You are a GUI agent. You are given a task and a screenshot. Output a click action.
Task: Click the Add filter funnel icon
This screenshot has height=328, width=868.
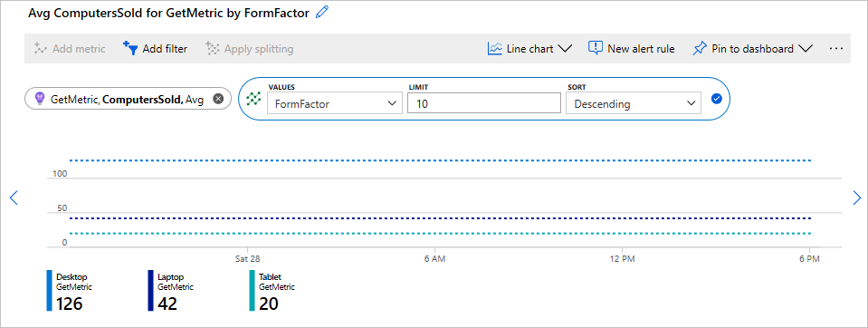[x=130, y=48]
